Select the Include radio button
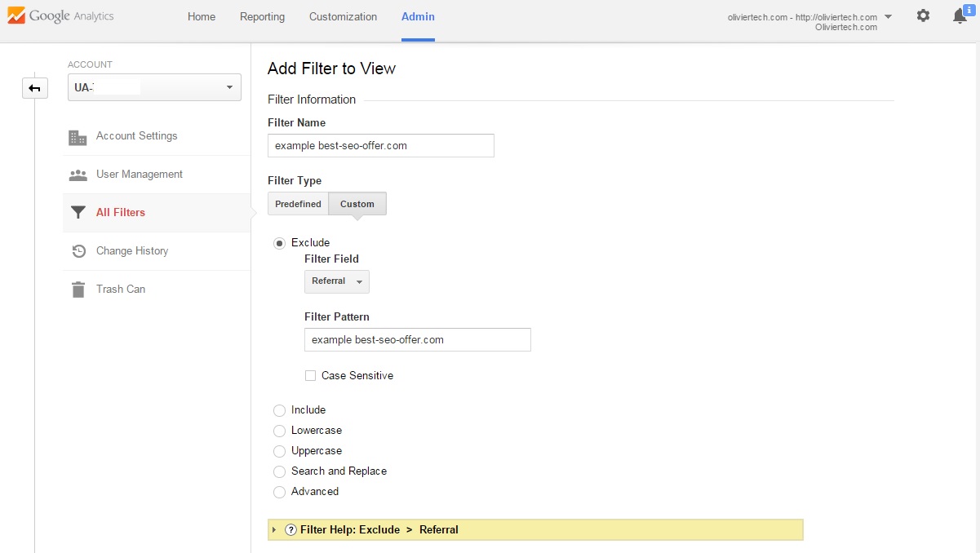Viewport: 980px width, 553px height. [280, 410]
